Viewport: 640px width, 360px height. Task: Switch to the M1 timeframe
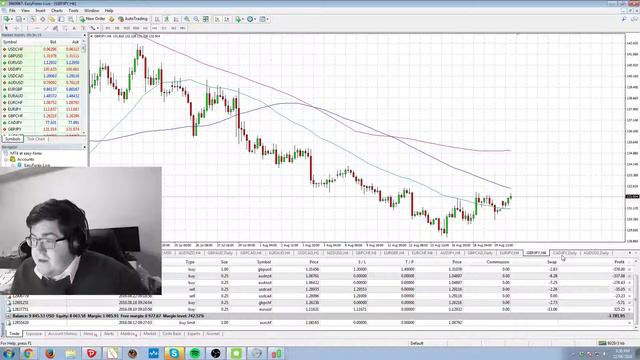point(108,28)
